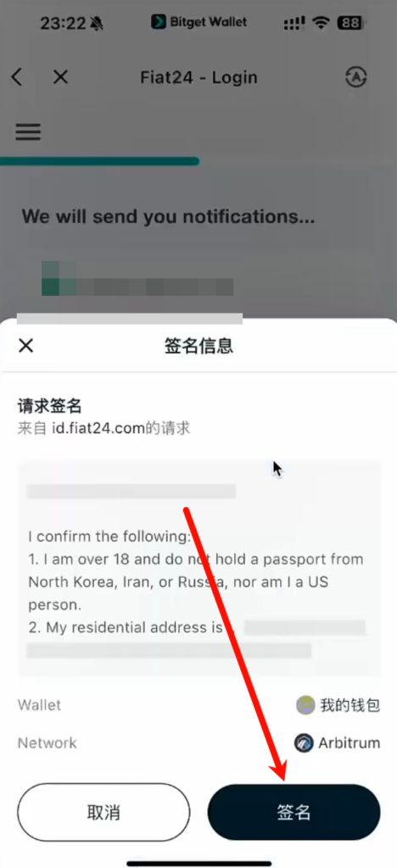Open the hamburger menu

pos(28,131)
